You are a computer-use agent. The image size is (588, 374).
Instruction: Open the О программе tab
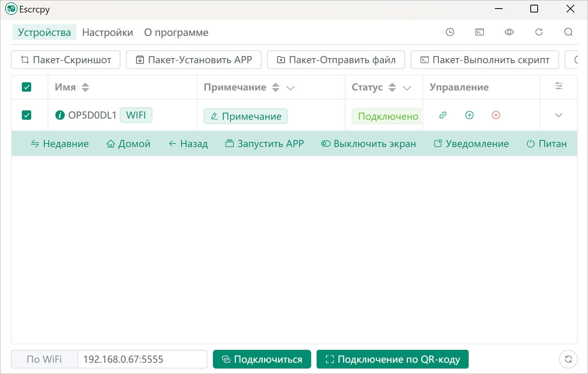pos(176,32)
